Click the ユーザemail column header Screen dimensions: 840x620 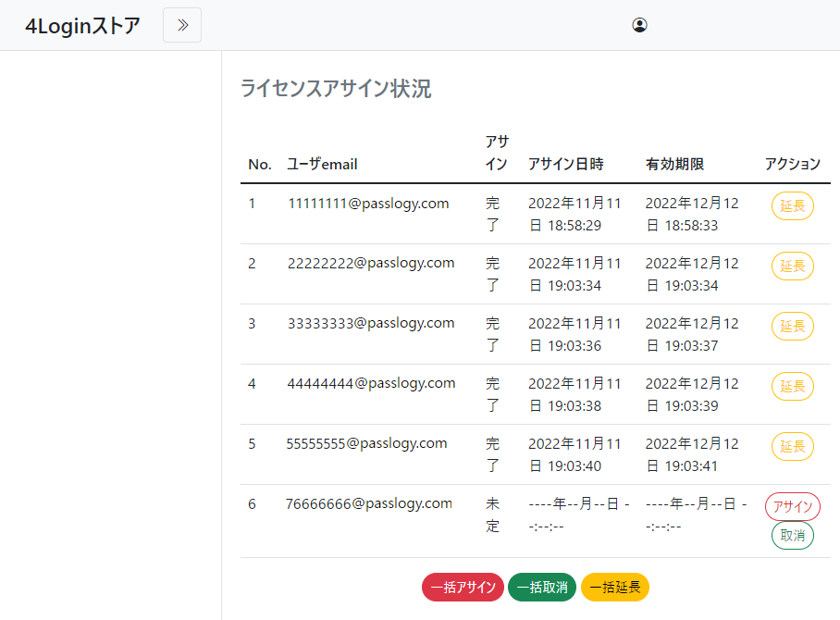point(322,164)
